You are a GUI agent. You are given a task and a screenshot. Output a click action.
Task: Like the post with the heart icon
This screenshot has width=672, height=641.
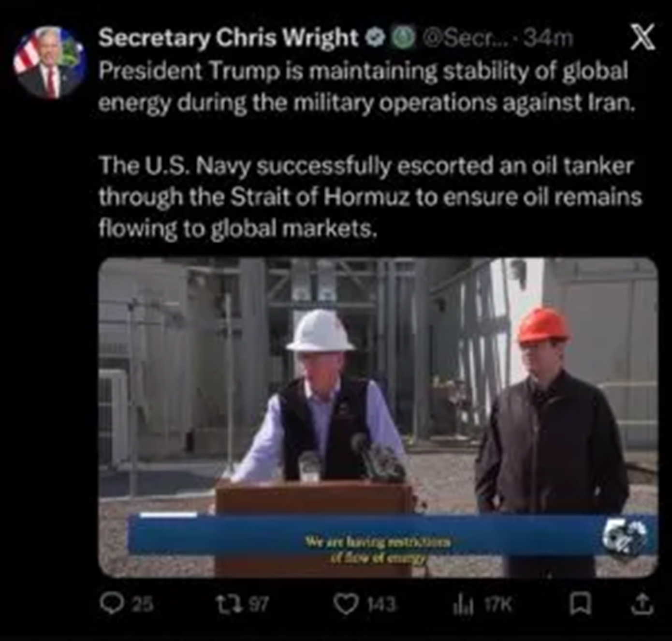pyautogui.click(x=346, y=604)
